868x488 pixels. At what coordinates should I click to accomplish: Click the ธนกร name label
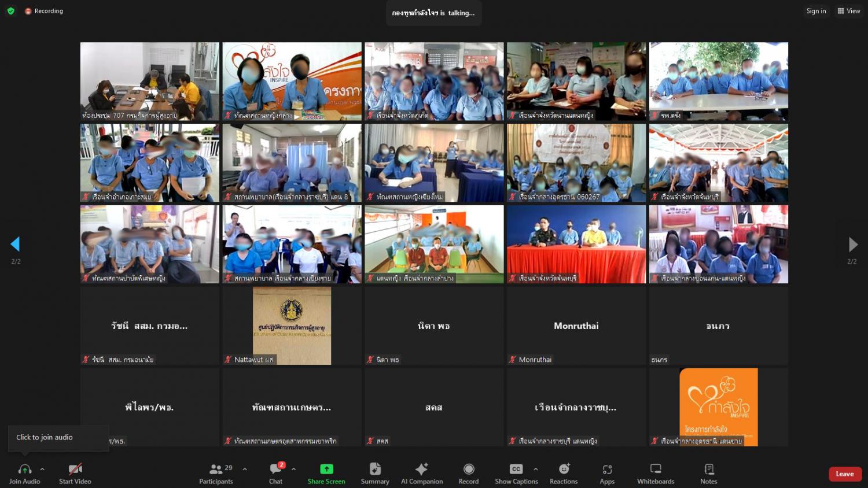point(659,360)
